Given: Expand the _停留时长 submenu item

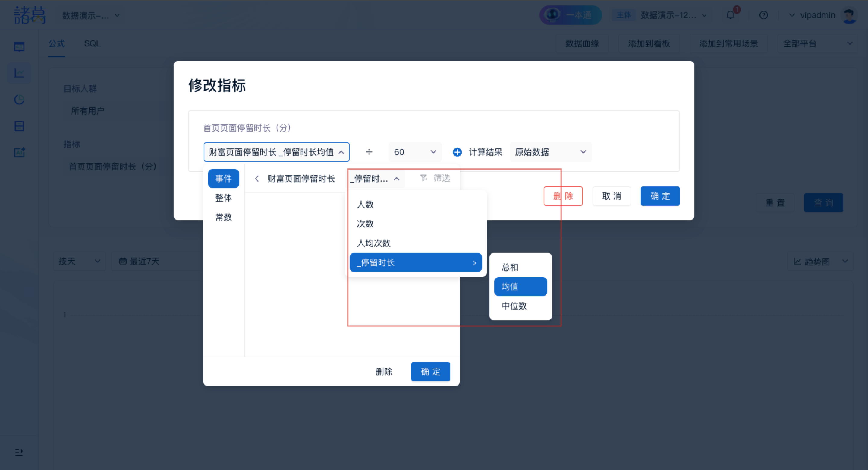Looking at the screenshot, I should [416, 262].
